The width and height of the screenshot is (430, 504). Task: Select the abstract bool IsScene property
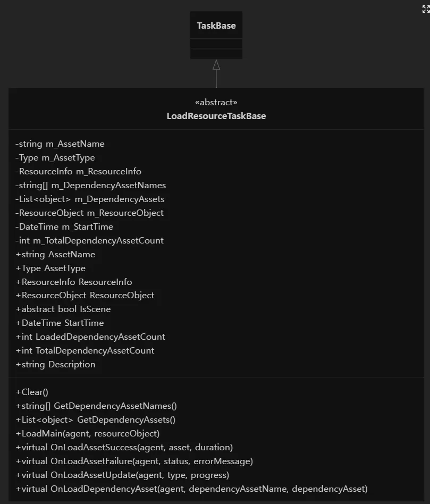click(63, 309)
